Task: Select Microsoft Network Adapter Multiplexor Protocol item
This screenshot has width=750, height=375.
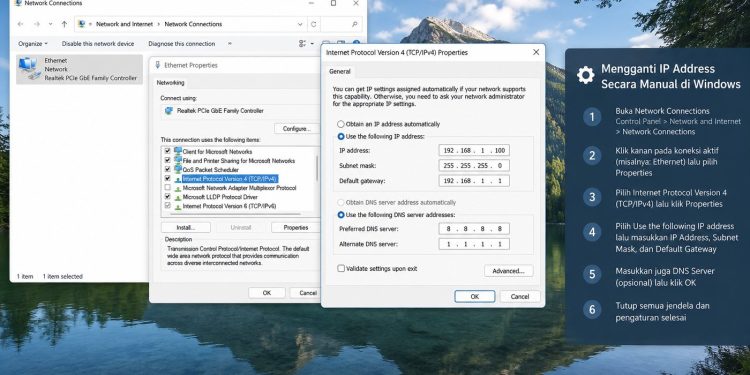Action: 239,188
